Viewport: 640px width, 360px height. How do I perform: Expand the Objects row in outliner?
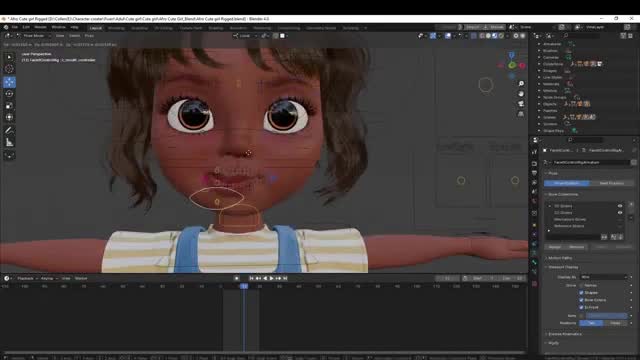[539, 104]
